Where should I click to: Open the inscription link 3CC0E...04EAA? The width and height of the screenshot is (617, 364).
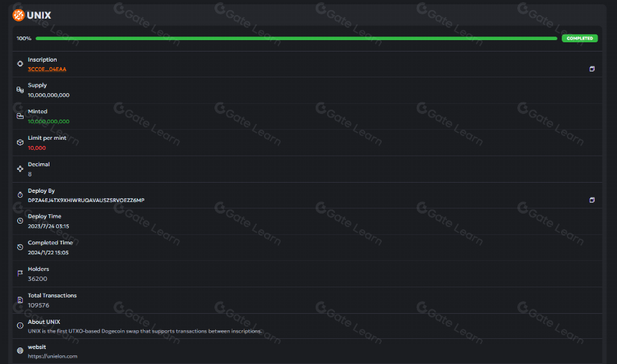pyautogui.click(x=47, y=70)
